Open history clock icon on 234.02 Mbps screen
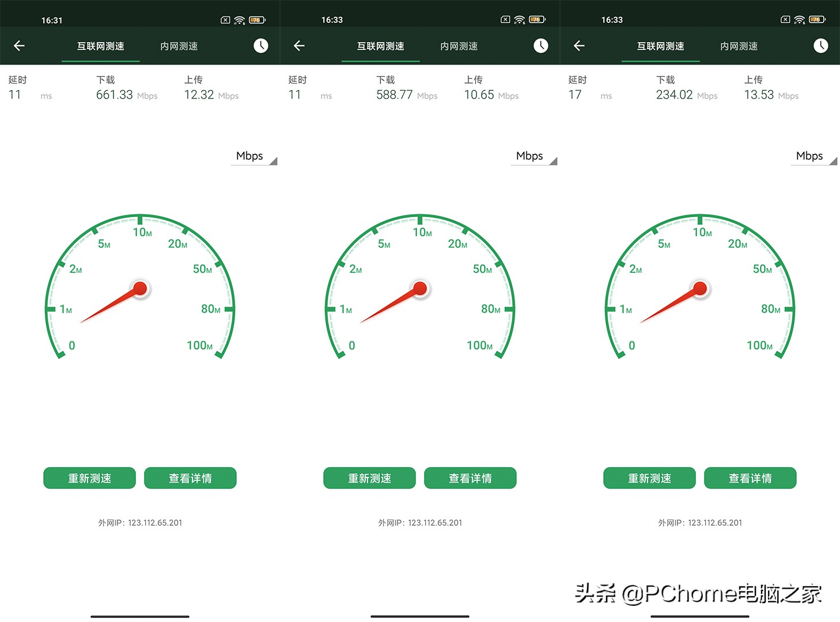840x622 pixels. [821, 46]
